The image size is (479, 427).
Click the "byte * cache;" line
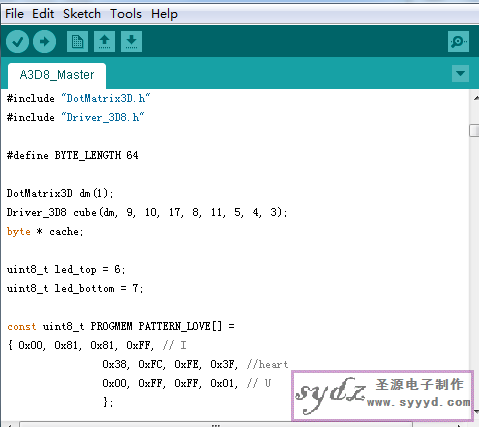pyautogui.click(x=45, y=231)
